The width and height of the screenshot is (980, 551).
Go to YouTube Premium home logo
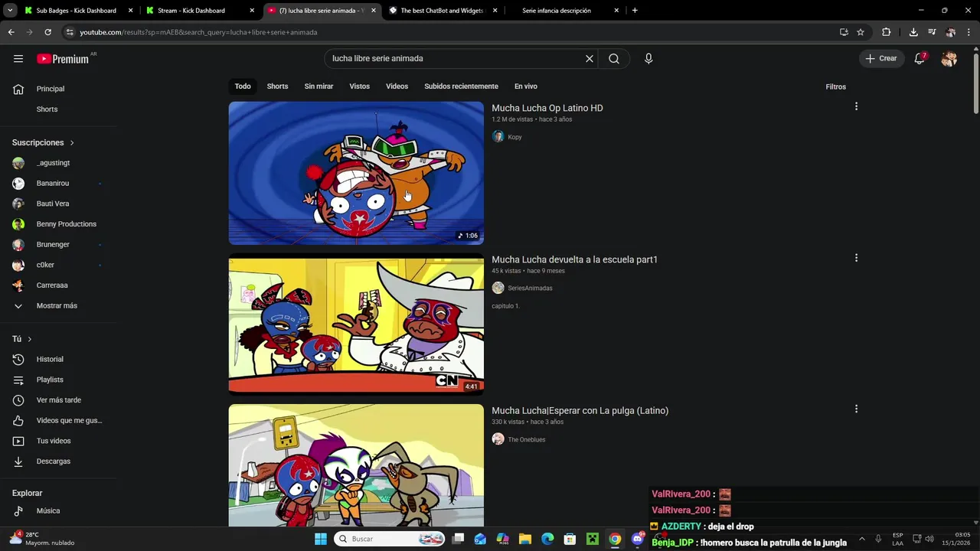pos(63,59)
